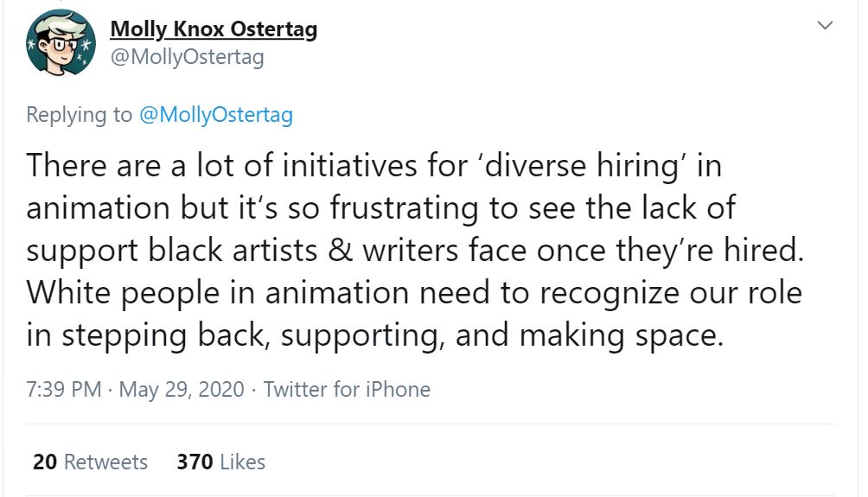Click the gray @MollyOstertag handle under name

point(187,57)
